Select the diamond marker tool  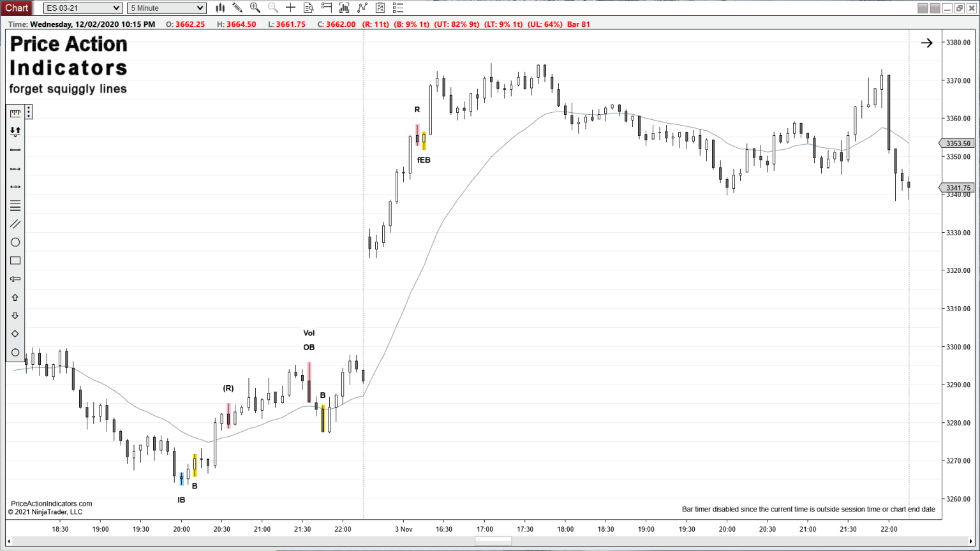(x=15, y=333)
